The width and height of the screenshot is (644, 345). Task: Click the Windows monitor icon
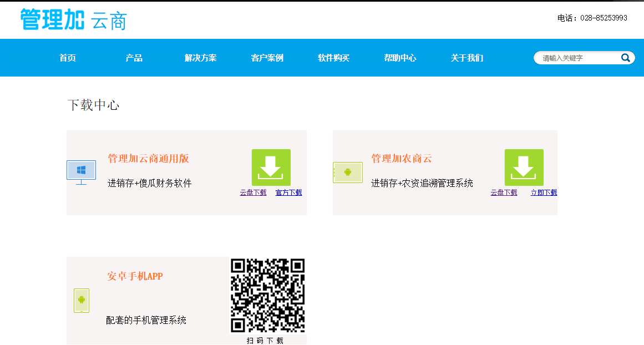[82, 172]
